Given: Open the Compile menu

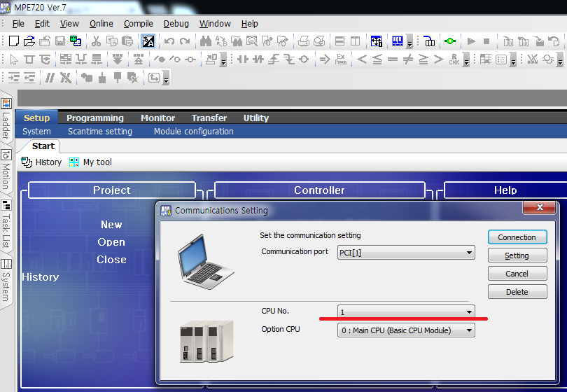Looking at the screenshot, I should click(x=138, y=24).
